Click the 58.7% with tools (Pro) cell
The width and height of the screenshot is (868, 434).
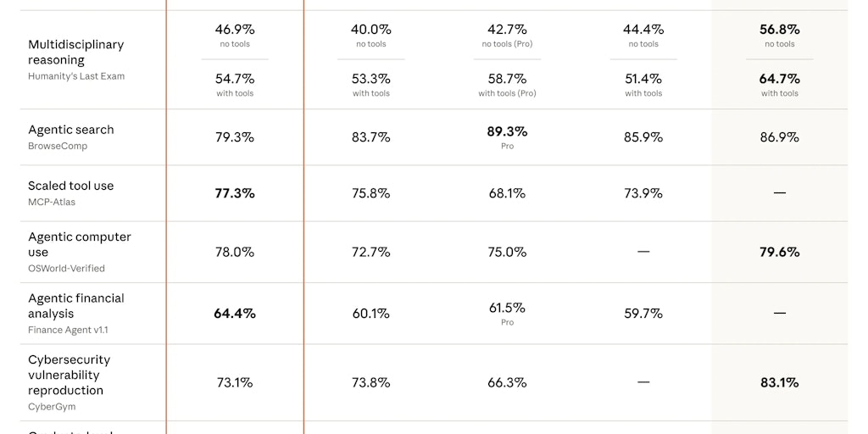click(507, 79)
